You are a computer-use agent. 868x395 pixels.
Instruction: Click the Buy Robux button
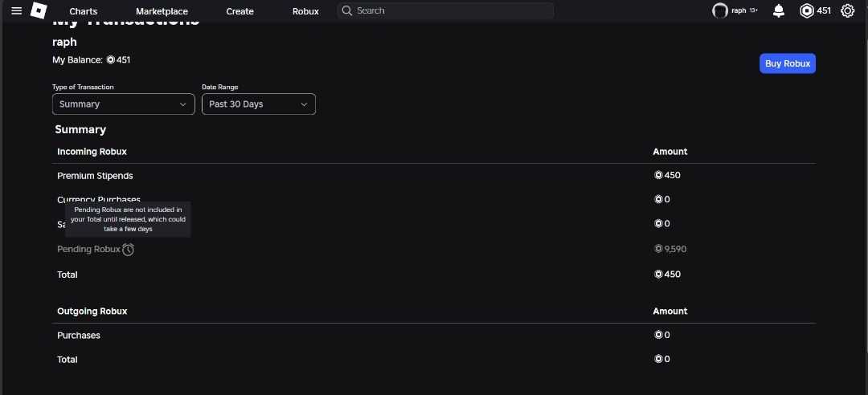coord(787,63)
